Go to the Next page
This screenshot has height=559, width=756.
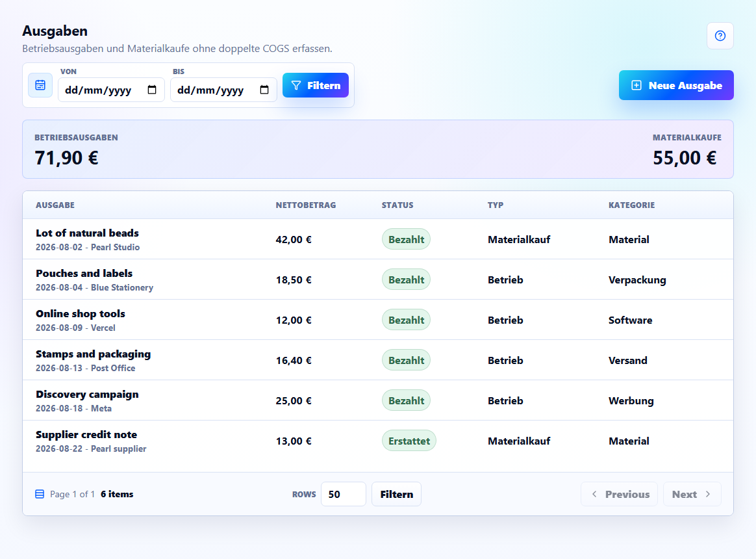click(x=692, y=494)
